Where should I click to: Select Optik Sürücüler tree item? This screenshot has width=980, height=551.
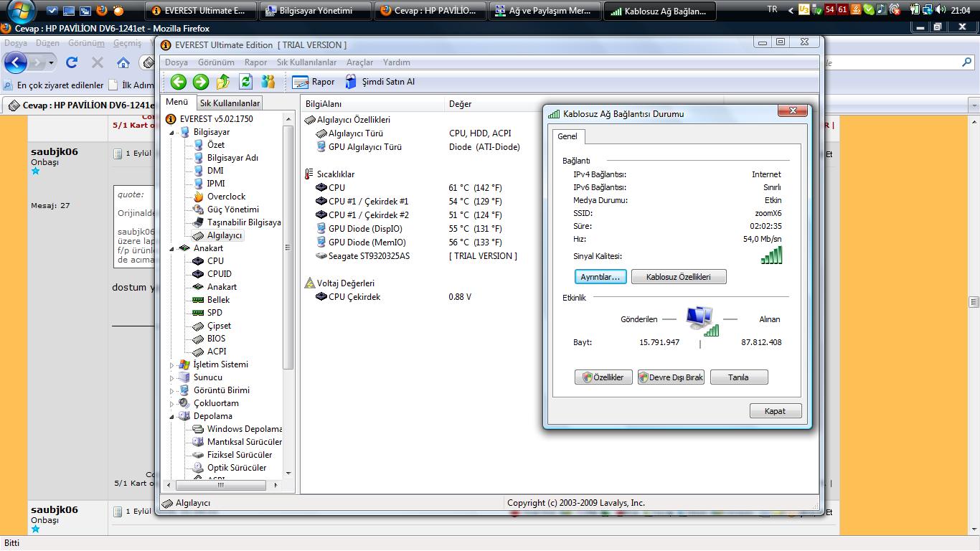click(x=237, y=468)
